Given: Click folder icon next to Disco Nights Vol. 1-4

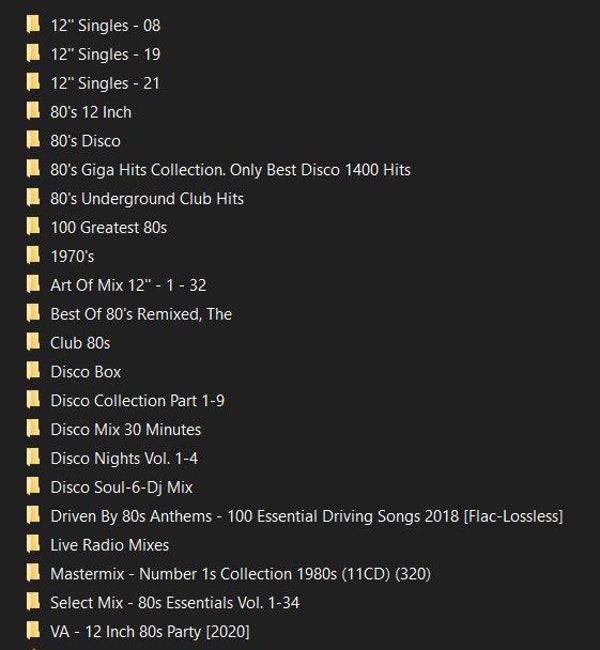Looking at the screenshot, I should (x=33, y=458).
